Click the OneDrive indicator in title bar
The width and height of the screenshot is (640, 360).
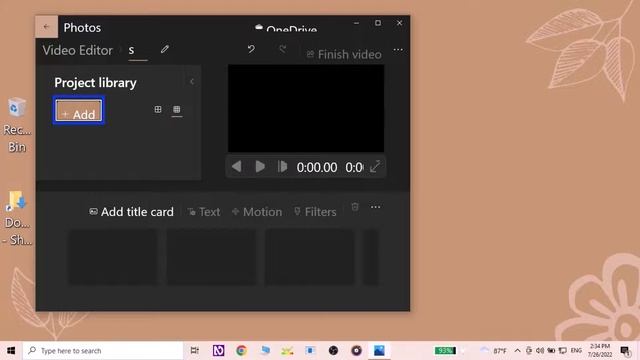[286, 28]
